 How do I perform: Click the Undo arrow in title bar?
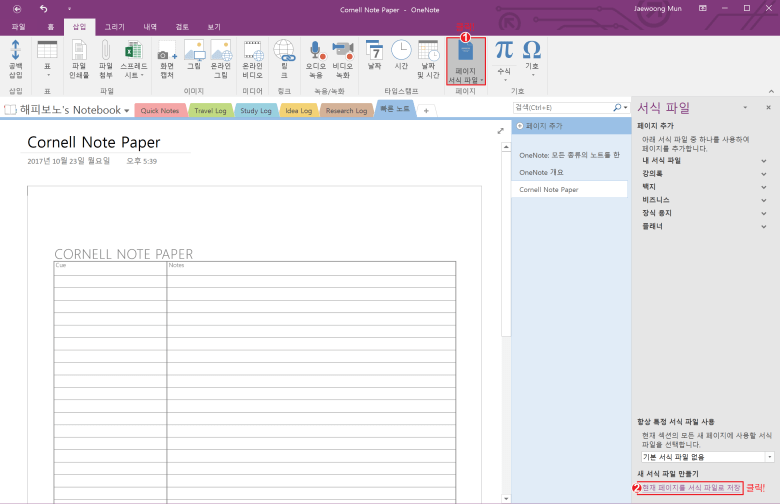coord(43,9)
